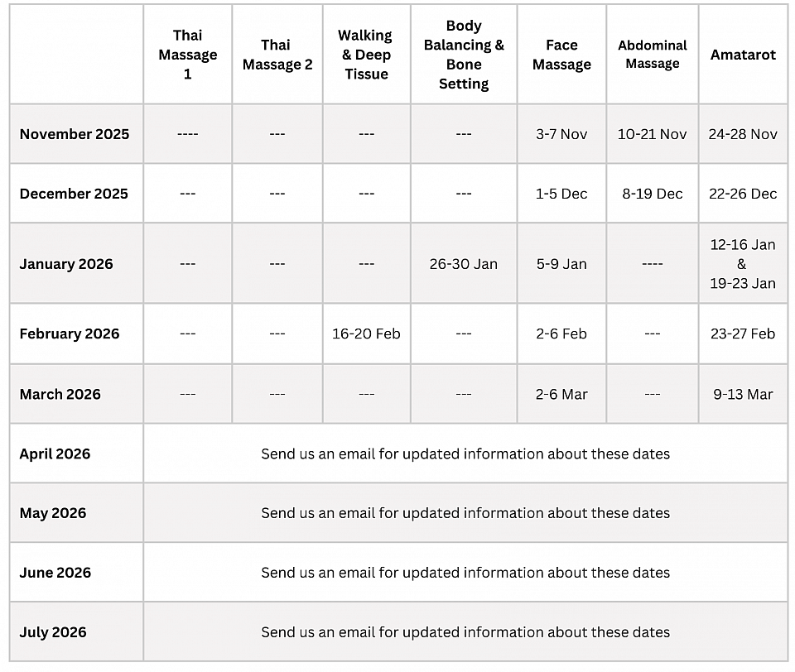
Task: Select the 22-26 Dec Amatarot date
Action: point(743,194)
